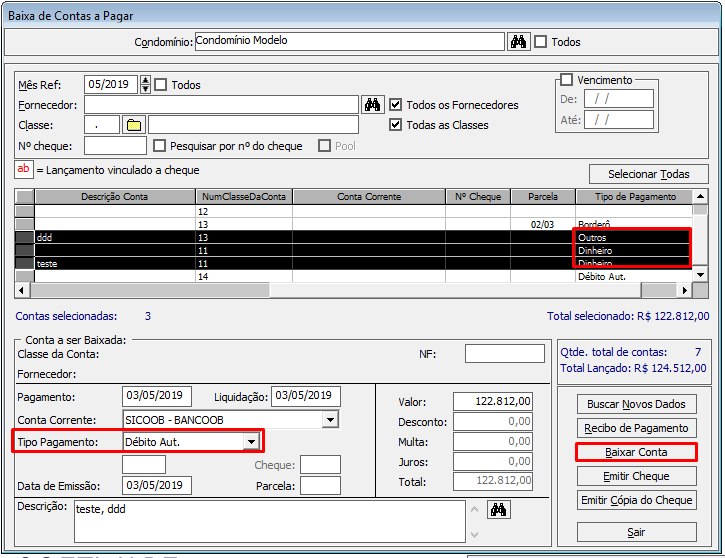
Task: Decrease Mês Ref with the down spinner
Action: (x=146, y=89)
